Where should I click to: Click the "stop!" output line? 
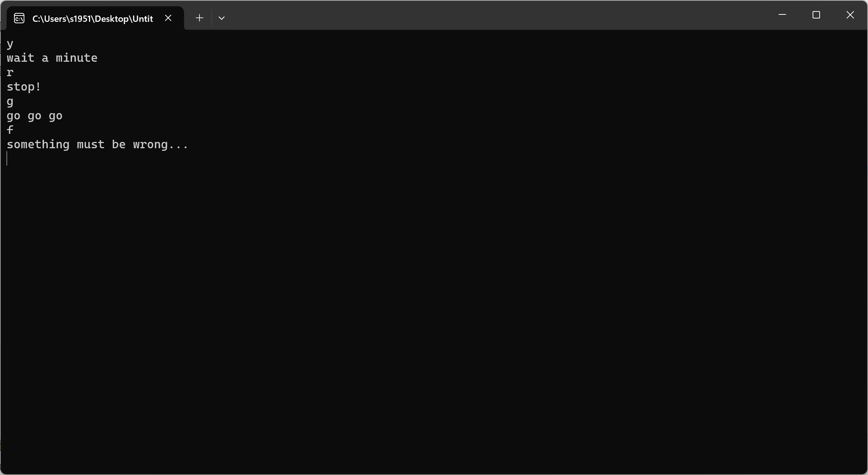point(24,87)
